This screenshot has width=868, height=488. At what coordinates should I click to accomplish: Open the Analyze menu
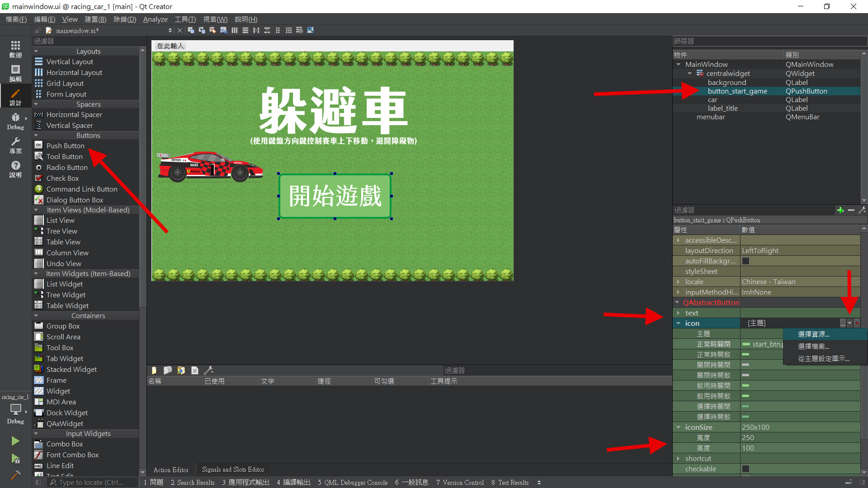pyautogui.click(x=155, y=19)
